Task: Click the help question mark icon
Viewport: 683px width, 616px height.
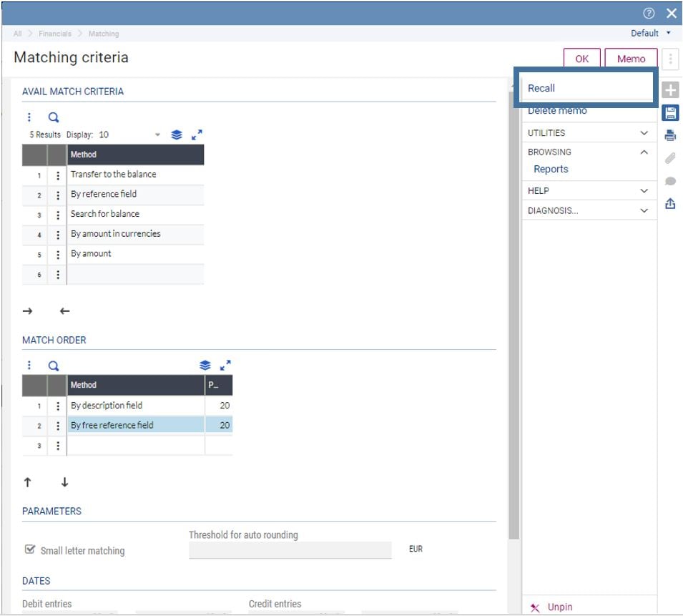Action: pyautogui.click(x=649, y=13)
